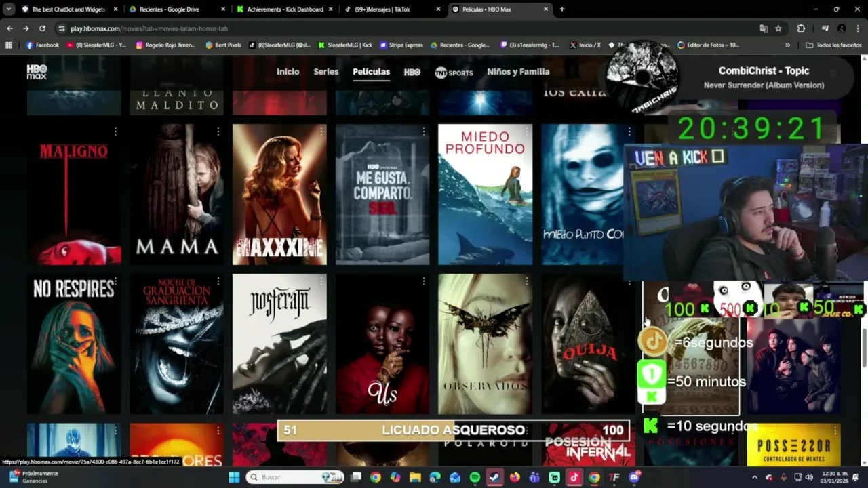Open the Inicio / X bookmark

tap(585, 45)
